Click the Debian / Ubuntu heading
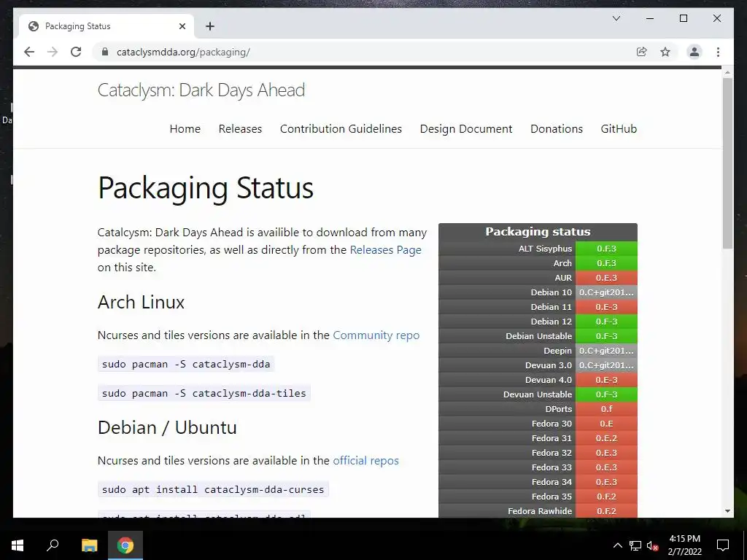The image size is (747, 560). (167, 427)
